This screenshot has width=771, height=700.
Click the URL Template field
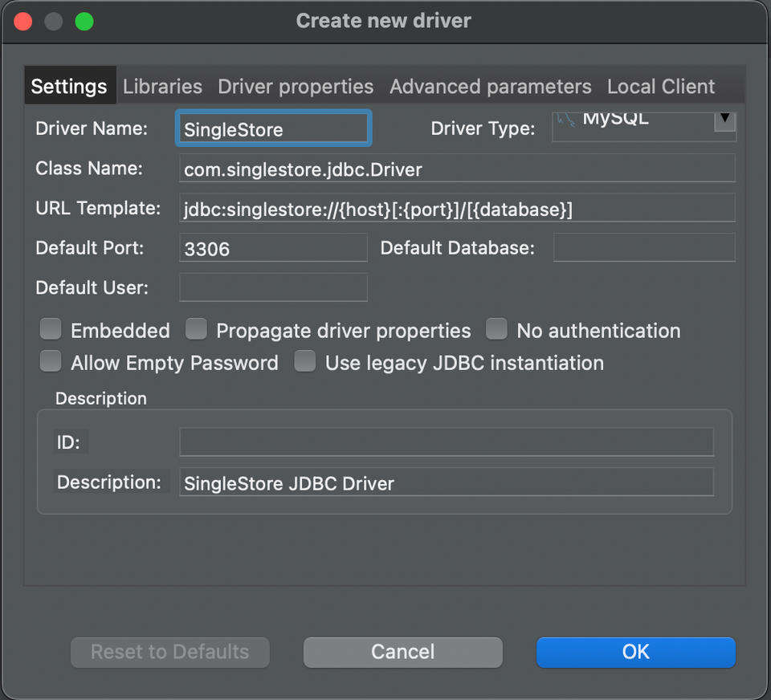tap(456, 208)
